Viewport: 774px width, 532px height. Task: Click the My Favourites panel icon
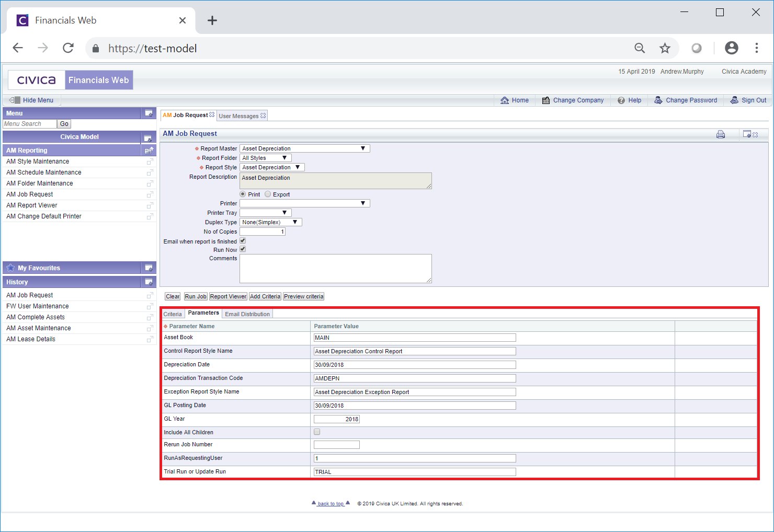pos(149,268)
